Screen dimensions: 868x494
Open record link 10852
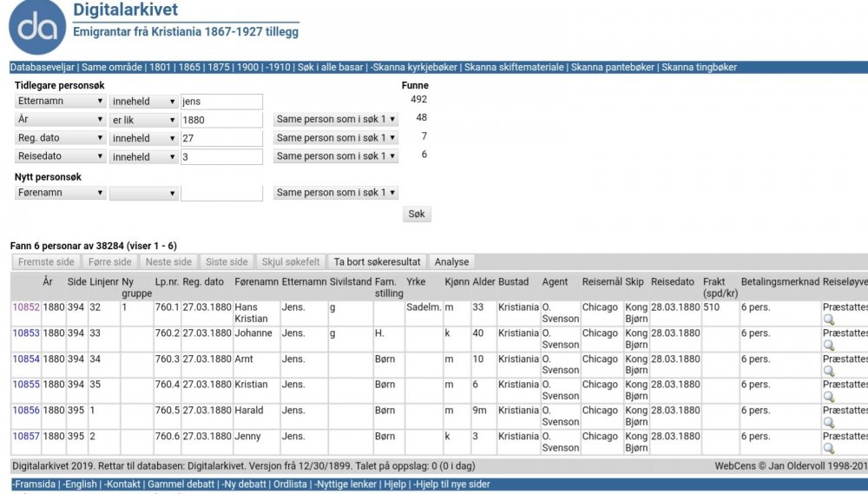[25, 307]
